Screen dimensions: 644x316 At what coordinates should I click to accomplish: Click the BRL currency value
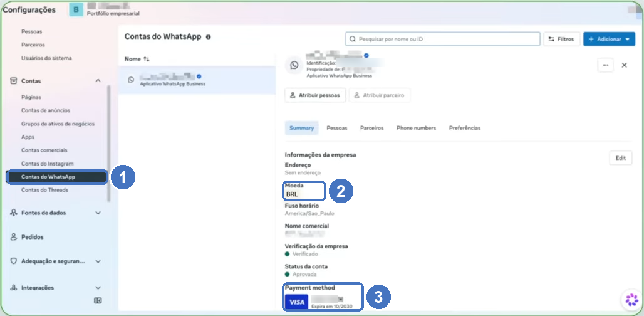[292, 194]
